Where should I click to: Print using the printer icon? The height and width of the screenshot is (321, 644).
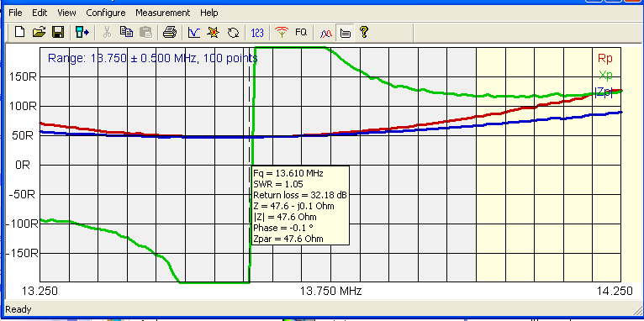point(170,32)
